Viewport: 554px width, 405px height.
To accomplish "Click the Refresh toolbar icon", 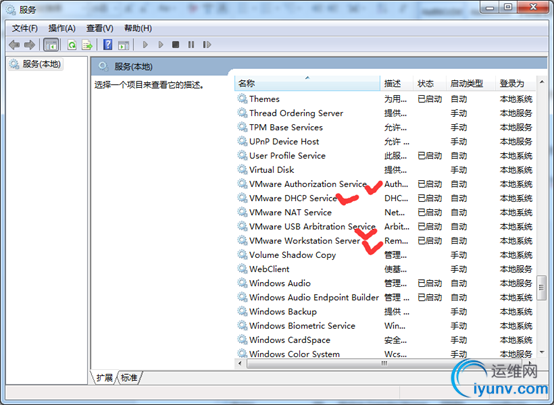I will coord(72,45).
